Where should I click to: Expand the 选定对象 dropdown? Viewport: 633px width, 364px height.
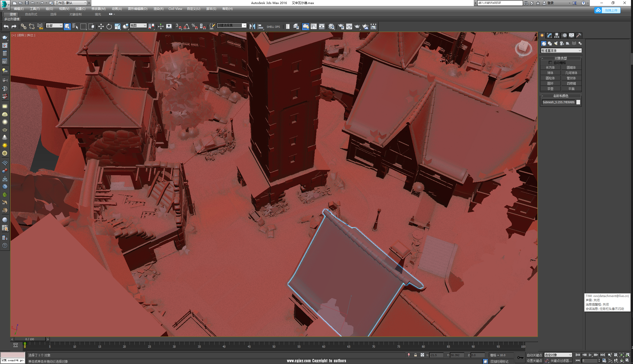coord(558,355)
